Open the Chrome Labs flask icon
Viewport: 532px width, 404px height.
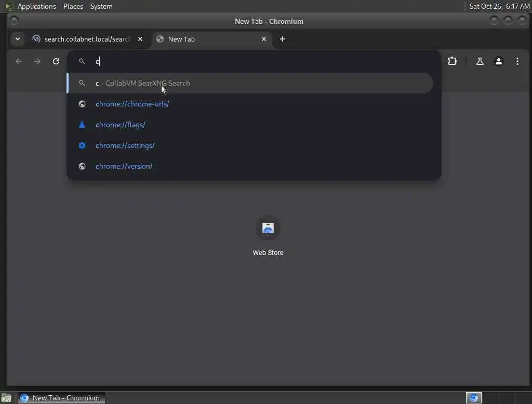(x=480, y=61)
